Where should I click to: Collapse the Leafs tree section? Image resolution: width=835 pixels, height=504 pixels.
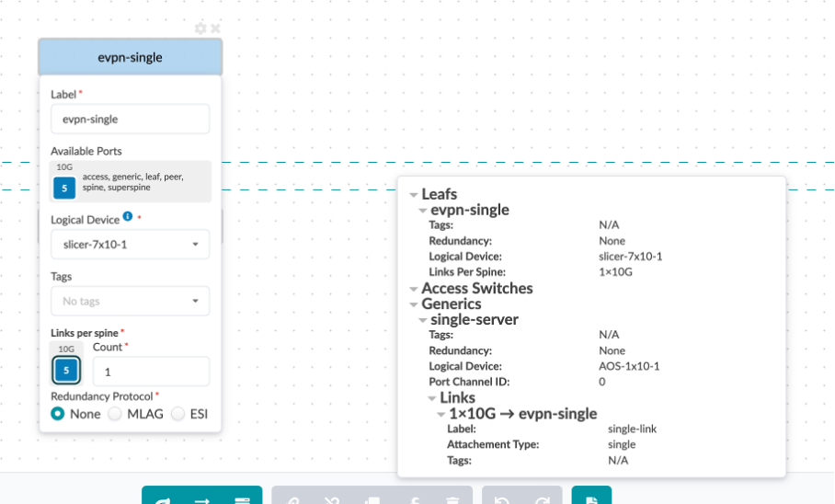414,195
